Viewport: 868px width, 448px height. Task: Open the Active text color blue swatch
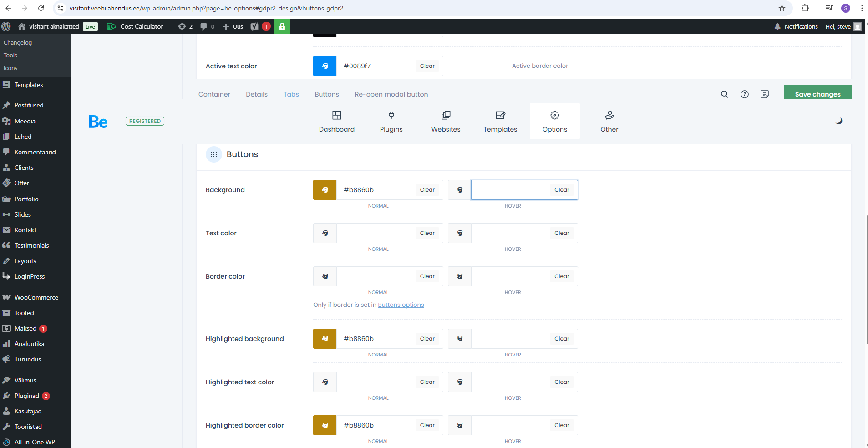(x=325, y=66)
